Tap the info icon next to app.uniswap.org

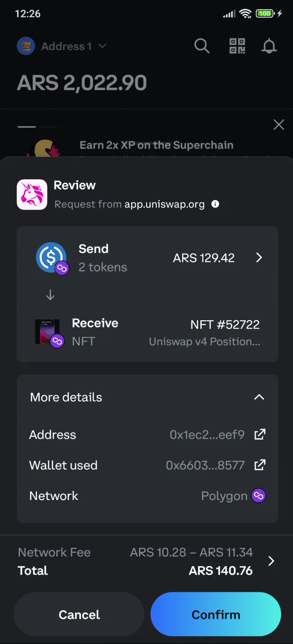(215, 204)
